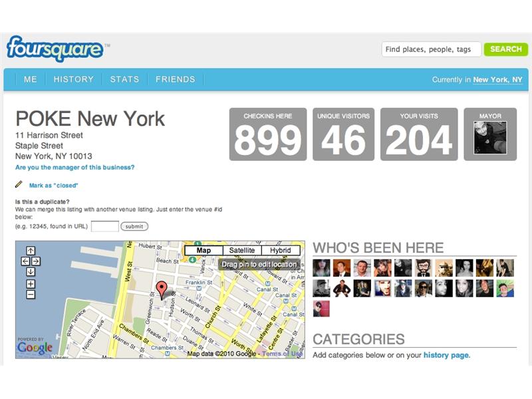Click the venue #id input field
Screen dimensions: 532x399
click(x=105, y=226)
